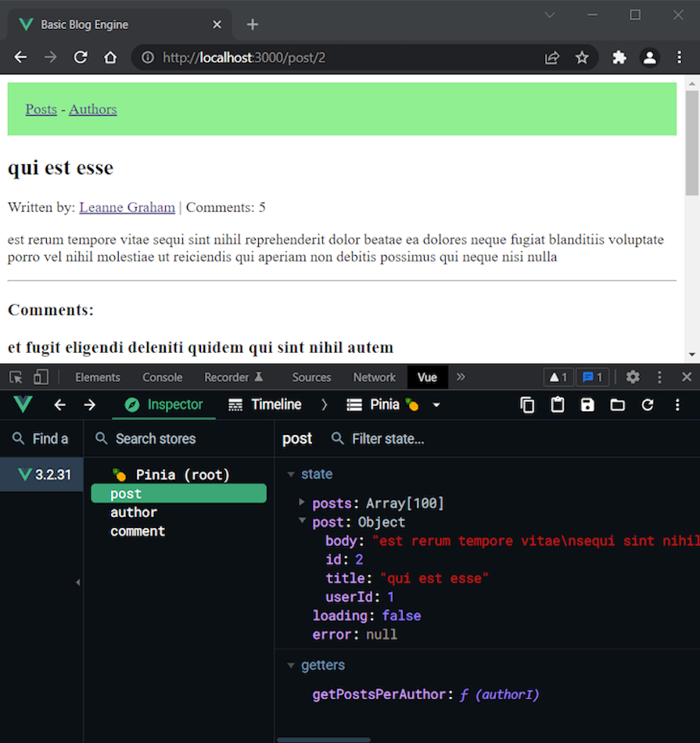
Task: Open Vue devtools settings gear
Action: click(x=633, y=377)
